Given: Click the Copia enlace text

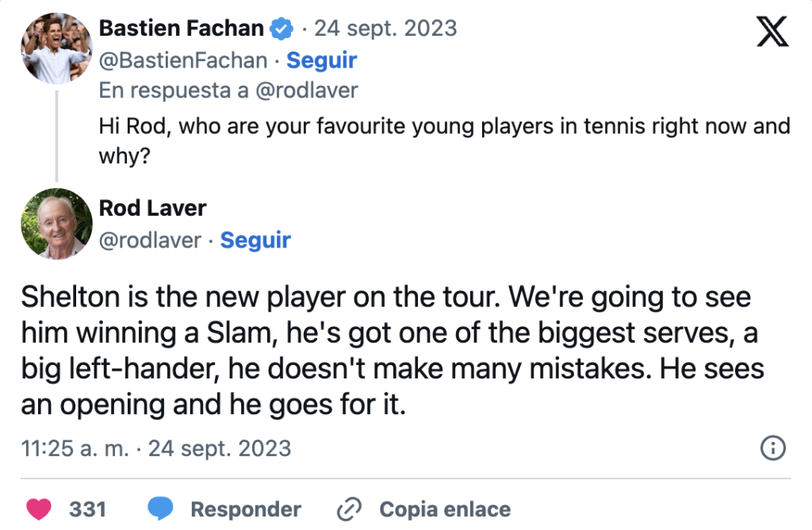Looking at the screenshot, I should 445,509.
